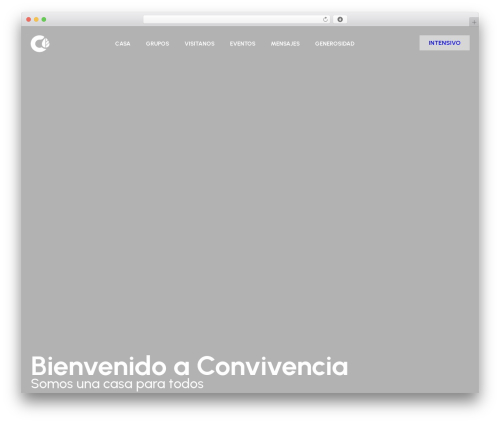Screen dimensions: 500x423
Task: Click the red close window dot
Action: click(x=29, y=20)
